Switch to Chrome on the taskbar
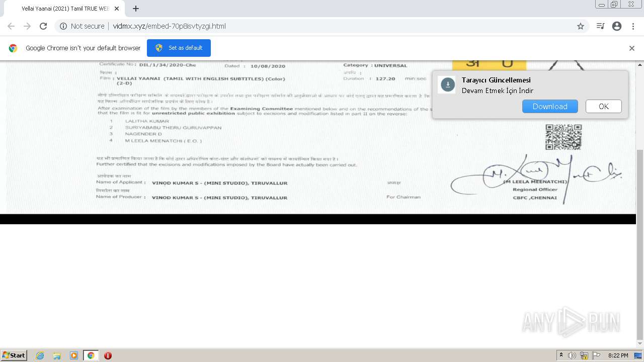 point(91,355)
